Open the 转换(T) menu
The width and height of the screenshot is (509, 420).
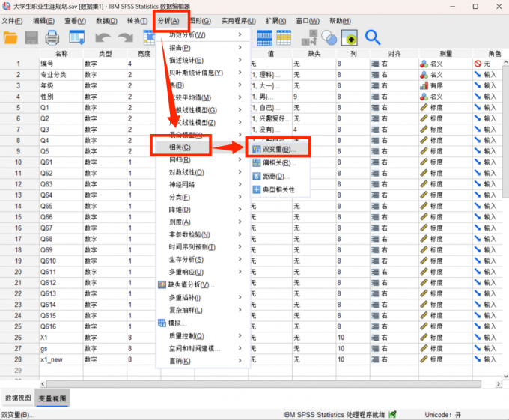[137, 21]
